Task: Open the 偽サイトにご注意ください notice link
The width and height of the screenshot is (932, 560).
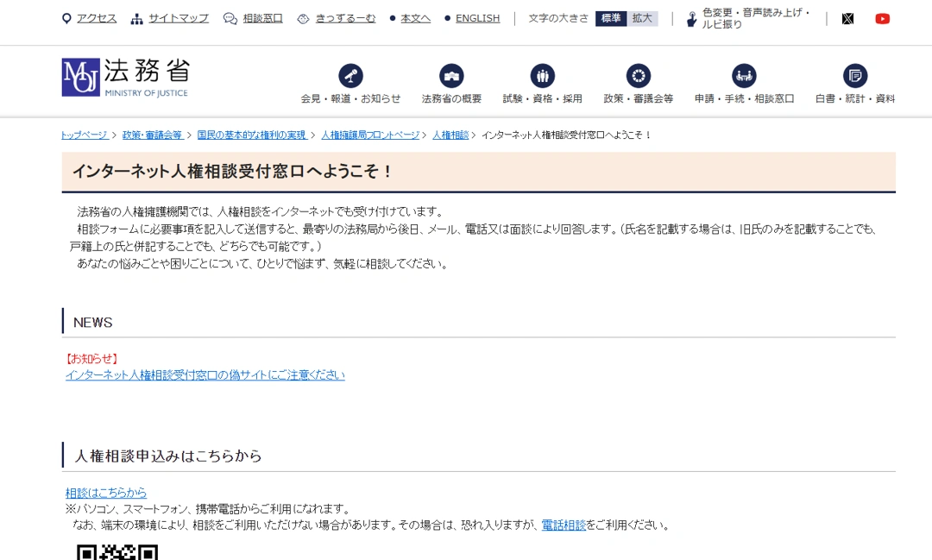Action: click(x=205, y=375)
